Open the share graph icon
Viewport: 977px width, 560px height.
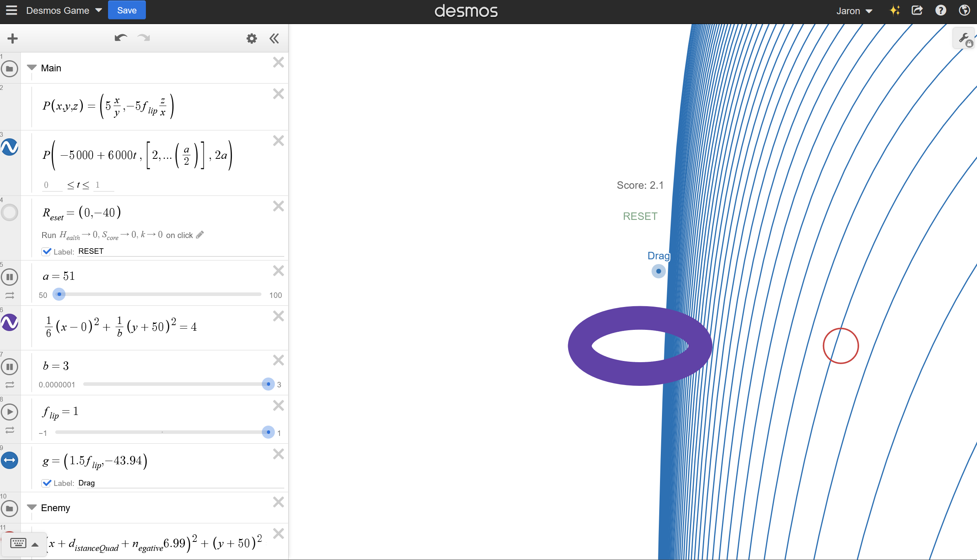tap(917, 10)
